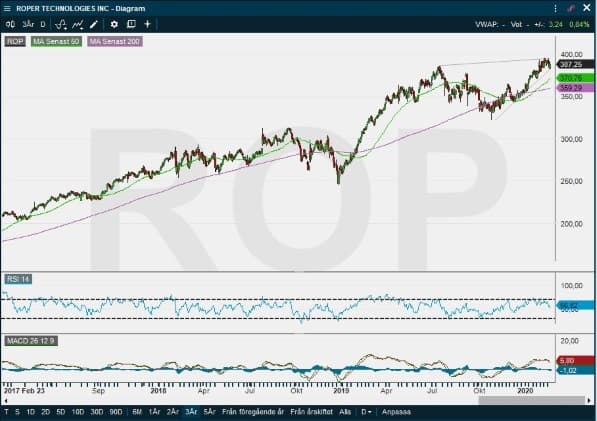597x421 pixels.
Task: Open chart settings via the gear icon
Action: coord(114,24)
